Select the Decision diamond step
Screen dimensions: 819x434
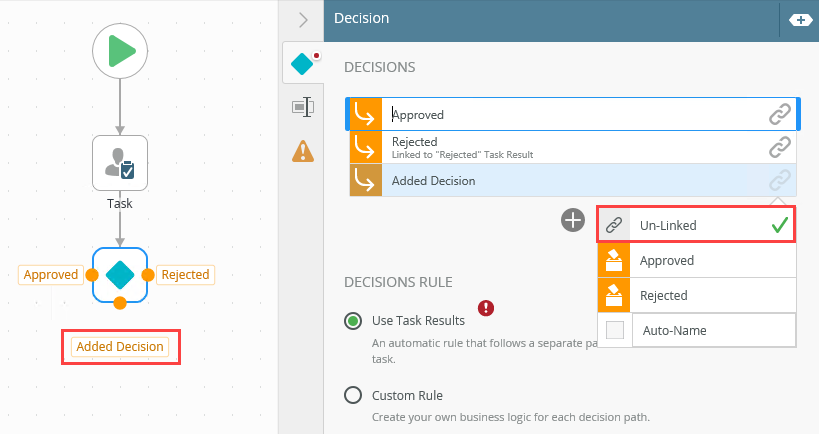tap(120, 274)
